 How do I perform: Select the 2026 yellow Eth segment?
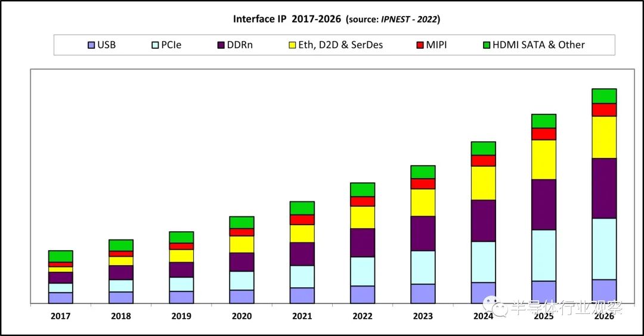coord(604,137)
